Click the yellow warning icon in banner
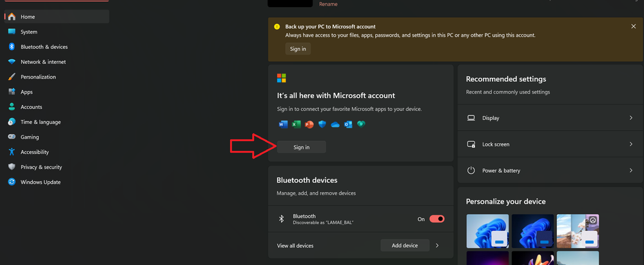The height and width of the screenshot is (265, 644). 277,26
